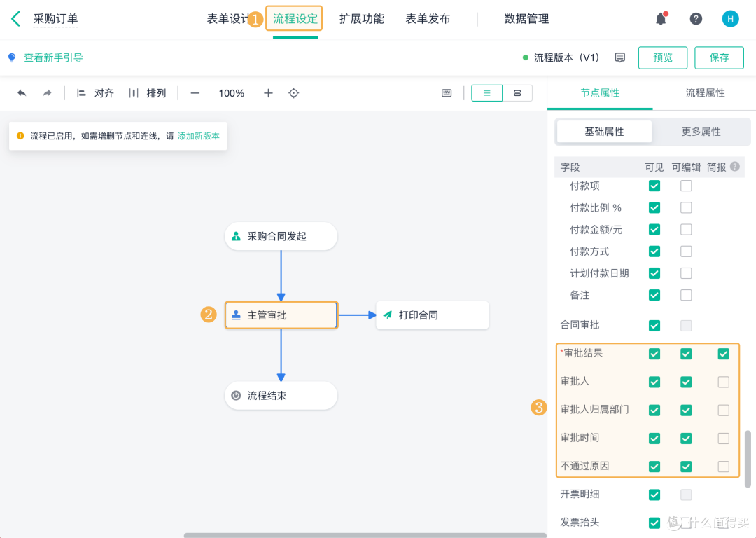
Task: Open the 数据管理 tab
Action: [526, 19]
